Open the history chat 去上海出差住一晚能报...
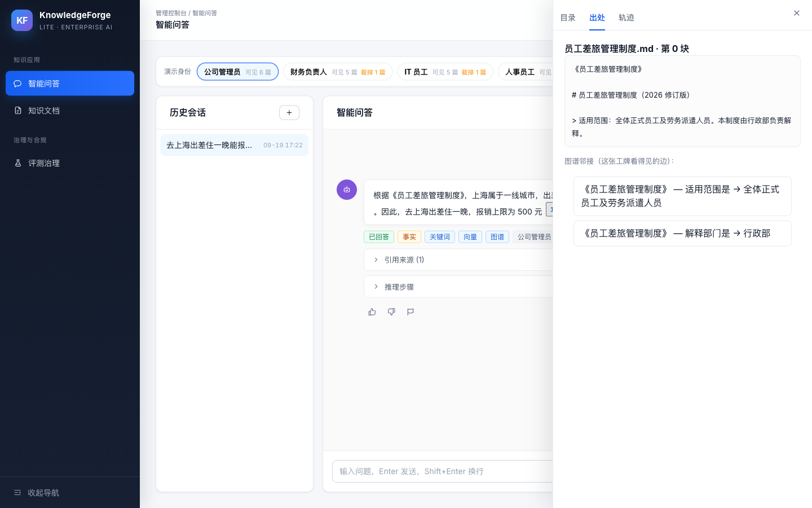This screenshot has height=508, width=812. [235, 145]
